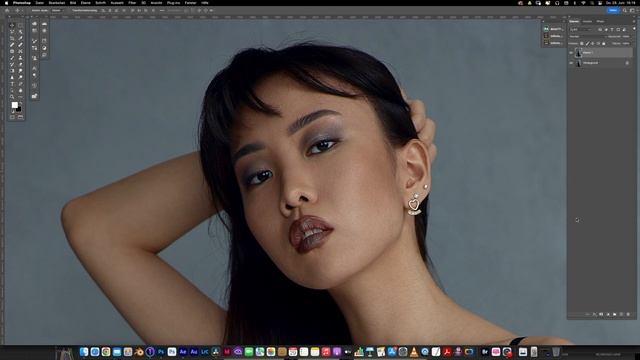
Task: Select the Lasso tool
Action: pyautogui.click(x=12, y=31)
